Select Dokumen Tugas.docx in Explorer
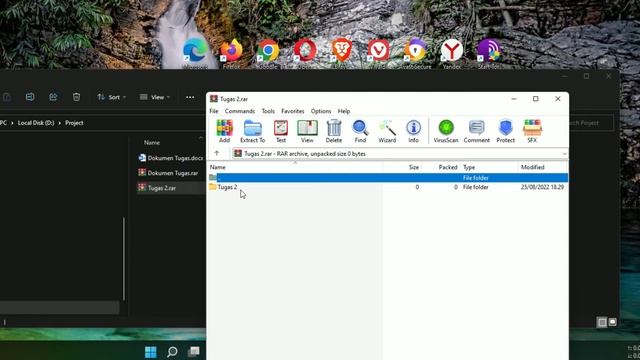 tap(171, 158)
